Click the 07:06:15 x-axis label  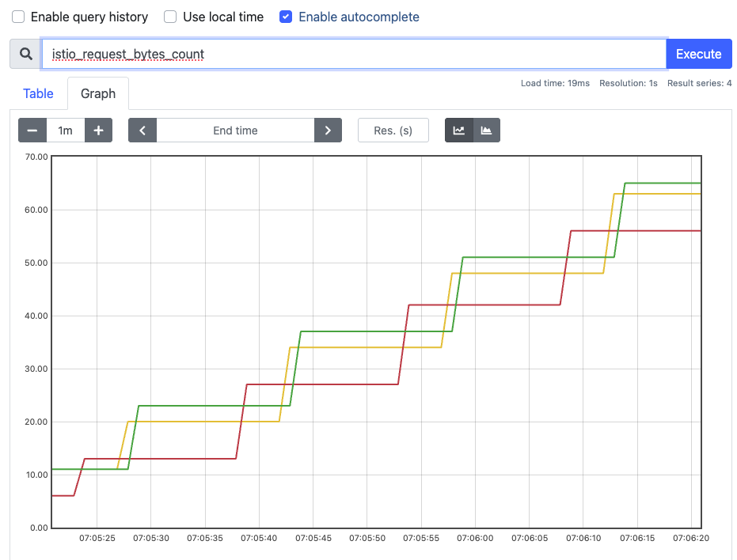tap(637, 539)
